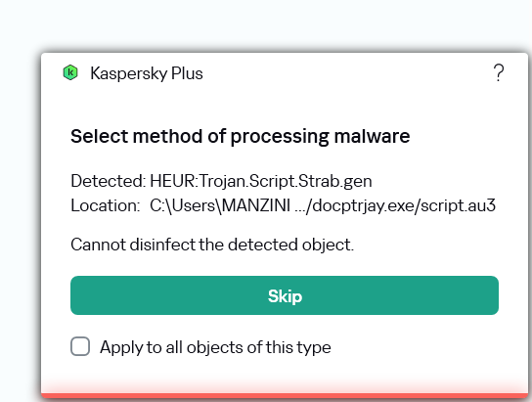Viewport: 532px width, 402px height.
Task: Click the C:\Users\MANZINI path segment
Action: coord(220,205)
